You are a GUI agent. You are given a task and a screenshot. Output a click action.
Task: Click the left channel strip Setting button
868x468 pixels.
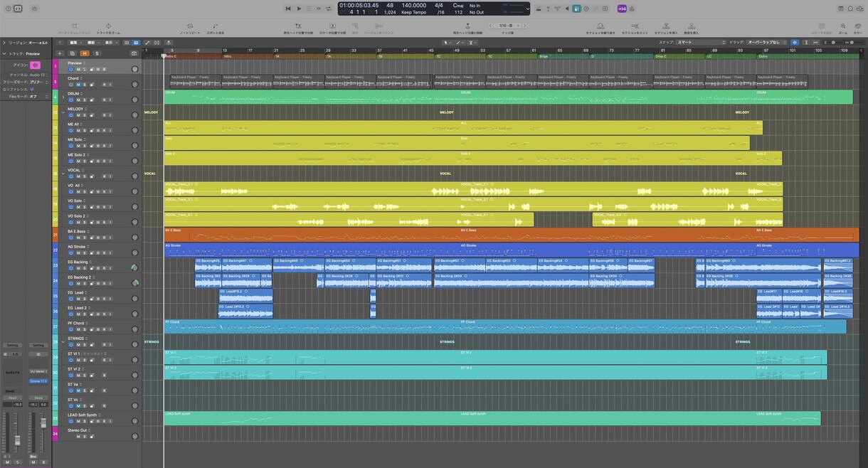click(x=13, y=345)
